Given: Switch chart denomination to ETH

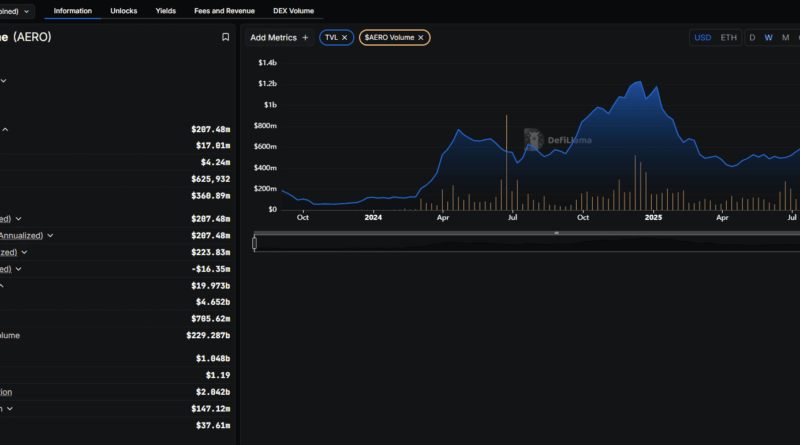Looking at the screenshot, I should click(x=728, y=38).
